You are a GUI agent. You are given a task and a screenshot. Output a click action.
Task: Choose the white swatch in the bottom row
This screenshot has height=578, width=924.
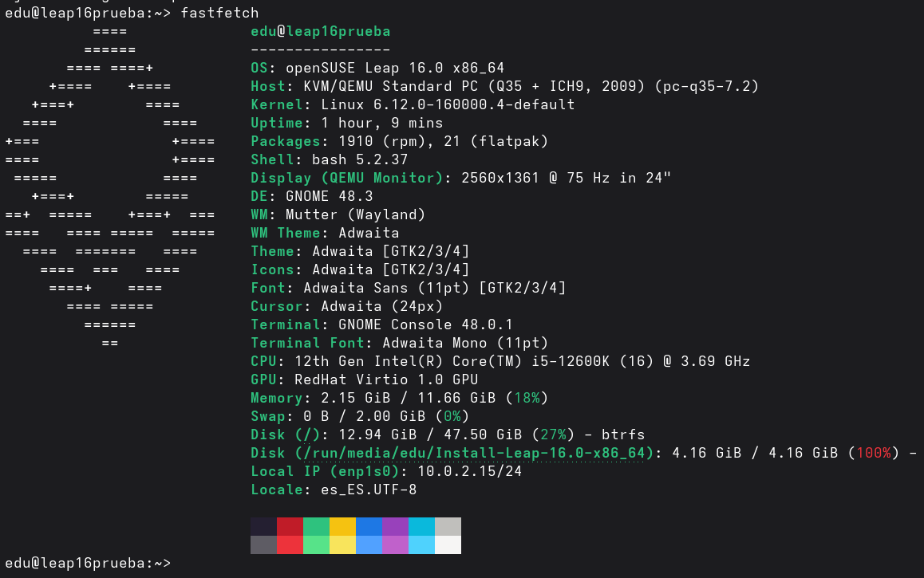tap(448, 545)
